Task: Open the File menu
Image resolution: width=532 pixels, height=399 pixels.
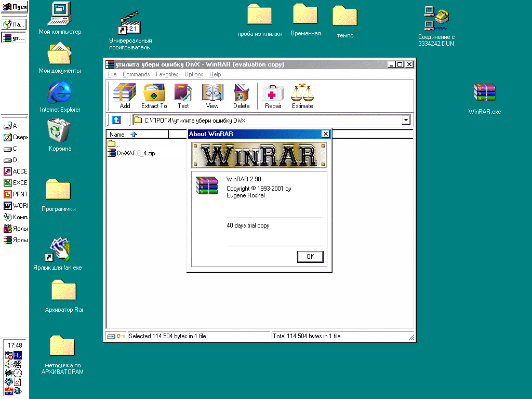Action: pos(112,74)
